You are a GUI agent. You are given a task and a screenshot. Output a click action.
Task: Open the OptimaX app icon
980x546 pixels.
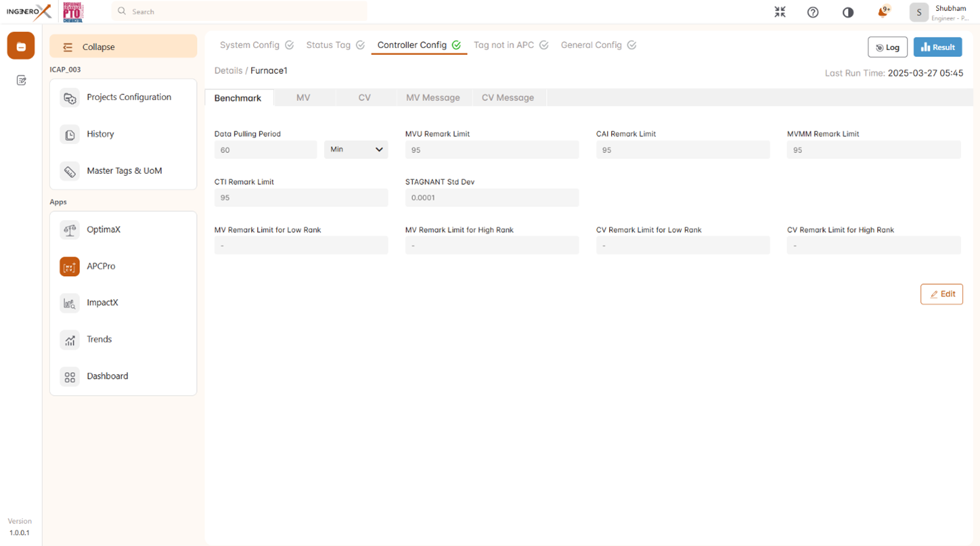pos(70,230)
